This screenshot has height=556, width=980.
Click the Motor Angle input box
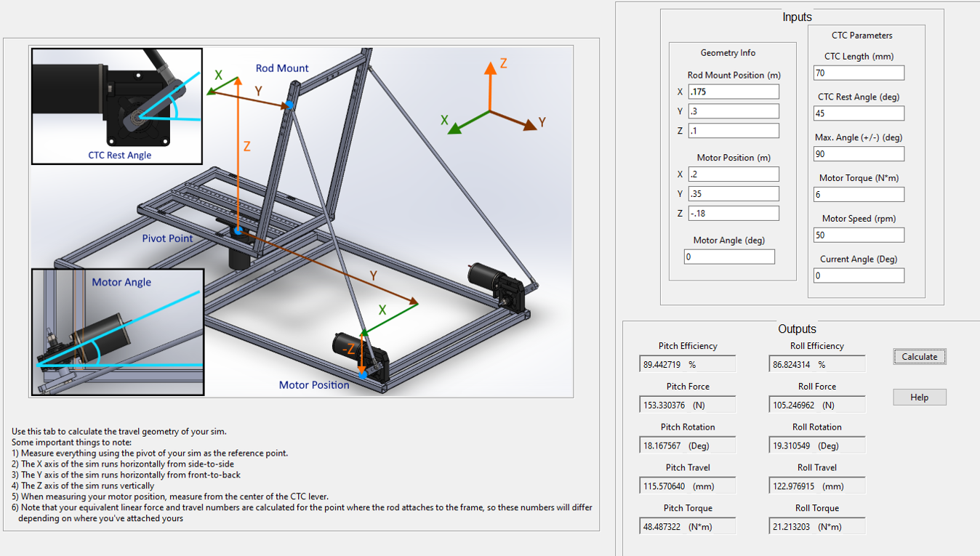(x=729, y=257)
